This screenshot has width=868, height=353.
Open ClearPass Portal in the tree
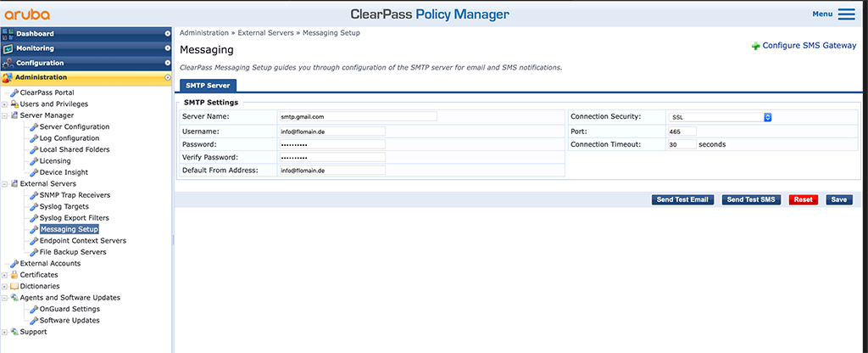click(x=47, y=92)
